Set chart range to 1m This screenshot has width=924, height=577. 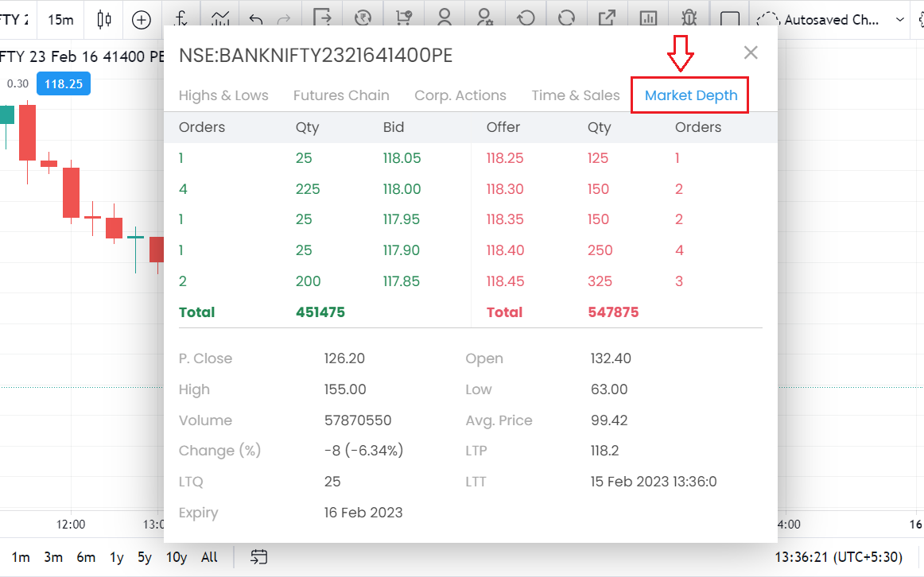tap(21, 557)
